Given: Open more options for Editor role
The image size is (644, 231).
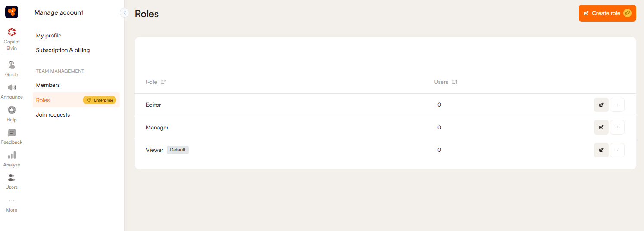Looking at the screenshot, I should click(x=617, y=105).
